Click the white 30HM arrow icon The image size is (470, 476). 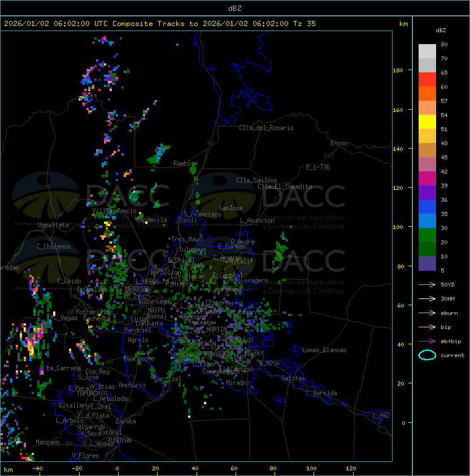(x=427, y=298)
